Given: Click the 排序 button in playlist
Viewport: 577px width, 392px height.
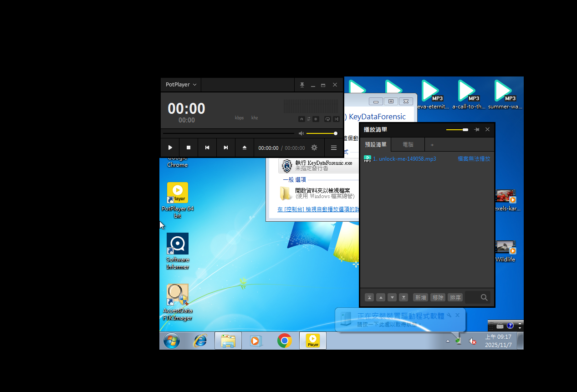Looking at the screenshot, I should [x=455, y=297].
